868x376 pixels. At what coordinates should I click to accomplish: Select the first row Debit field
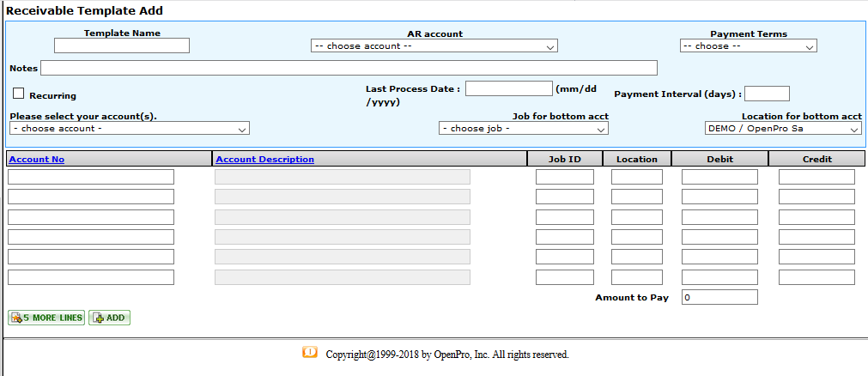tap(719, 177)
